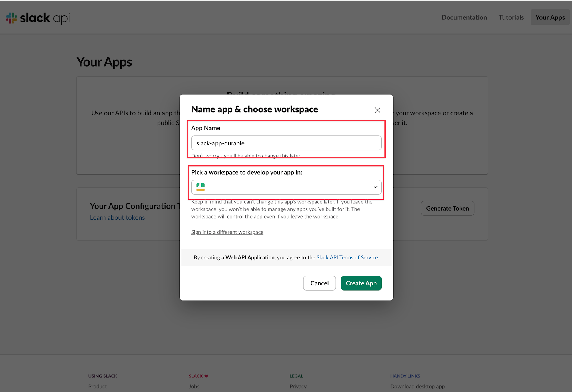Open the Jobs footer link
Screen dimensions: 572x392
[194, 386]
